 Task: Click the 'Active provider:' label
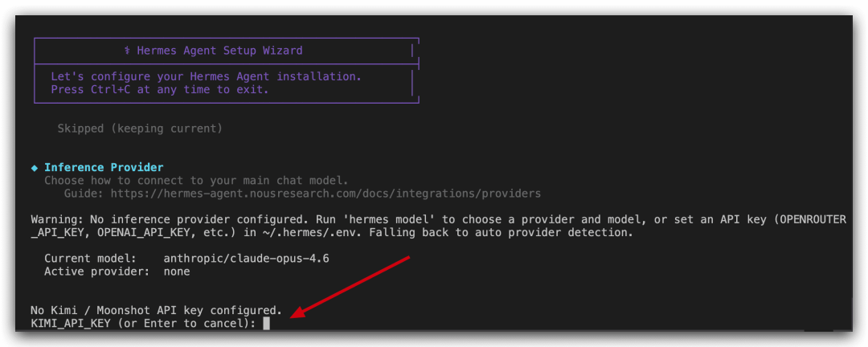coord(97,271)
